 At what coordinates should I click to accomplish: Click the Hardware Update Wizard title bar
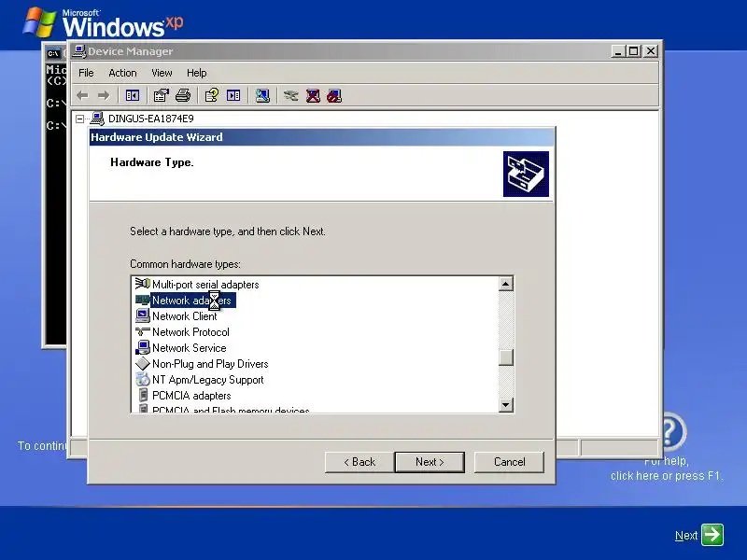click(x=321, y=137)
